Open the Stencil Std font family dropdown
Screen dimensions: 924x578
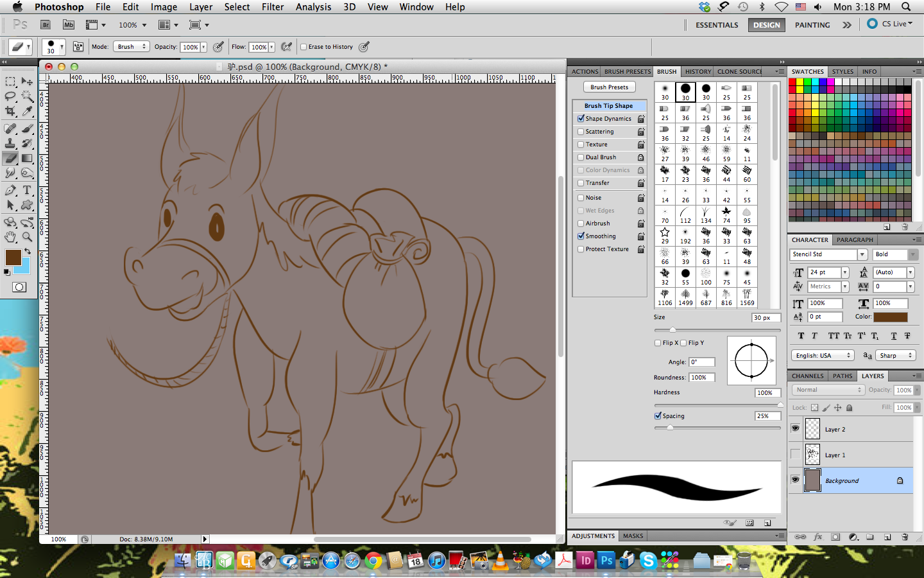[862, 254]
